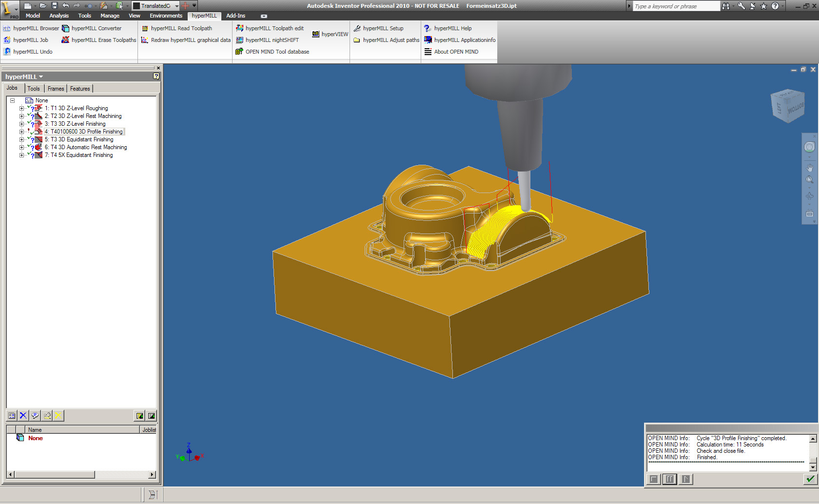
Task: Click the speech bubble comment icon
Action: [35, 416]
